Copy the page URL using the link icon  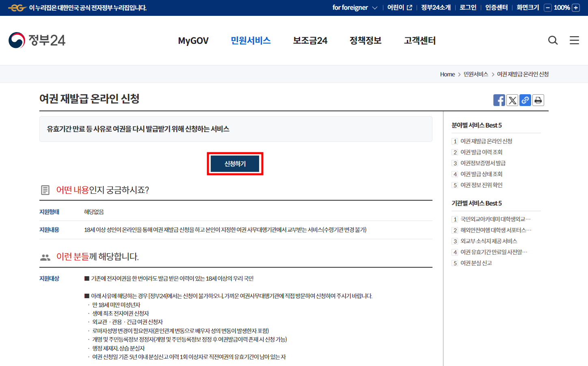525,100
